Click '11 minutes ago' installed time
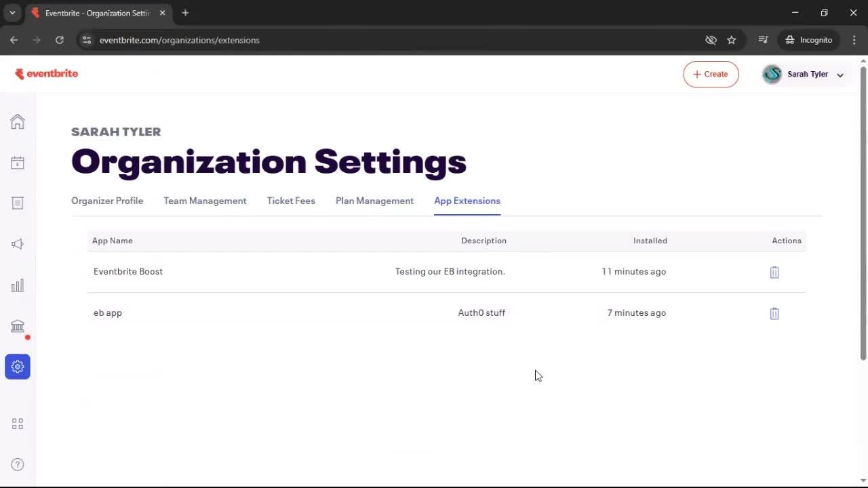Image resolution: width=868 pixels, height=488 pixels. pos(634,271)
